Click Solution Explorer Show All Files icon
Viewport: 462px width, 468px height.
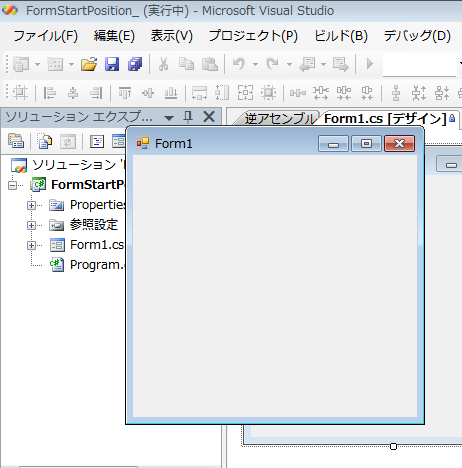click(44, 141)
